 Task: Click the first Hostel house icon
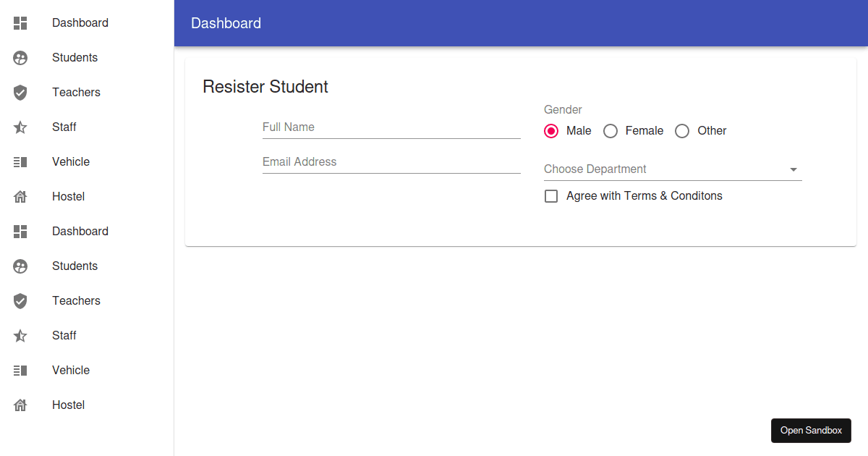tap(20, 197)
